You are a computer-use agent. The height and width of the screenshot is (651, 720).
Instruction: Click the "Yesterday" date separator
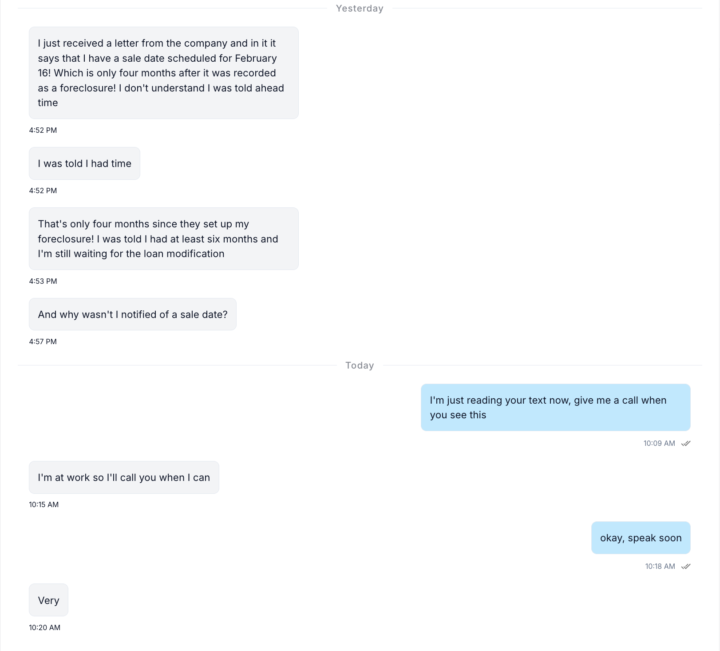point(360,8)
